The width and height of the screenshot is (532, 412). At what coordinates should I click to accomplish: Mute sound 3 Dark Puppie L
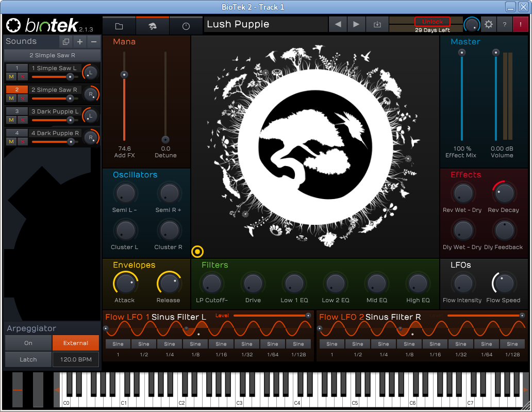pyautogui.click(x=11, y=120)
